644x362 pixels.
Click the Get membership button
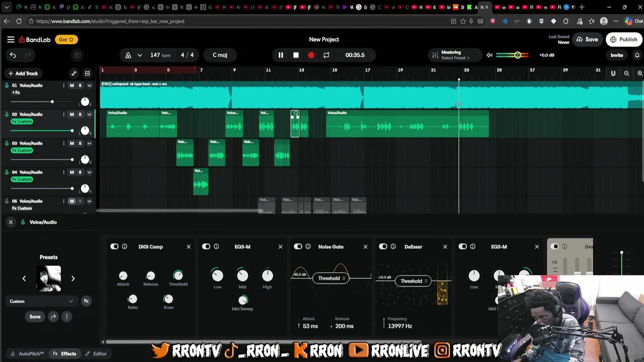coord(66,40)
